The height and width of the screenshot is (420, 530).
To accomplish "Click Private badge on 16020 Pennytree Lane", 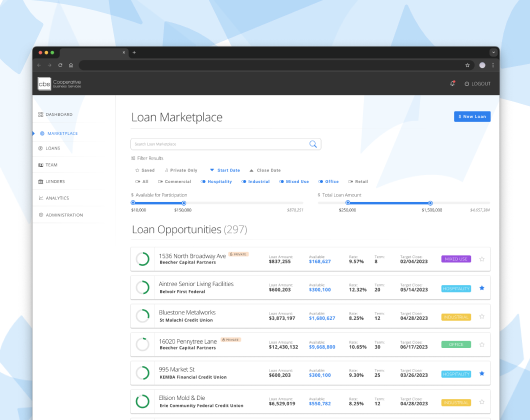I will click(x=231, y=340).
